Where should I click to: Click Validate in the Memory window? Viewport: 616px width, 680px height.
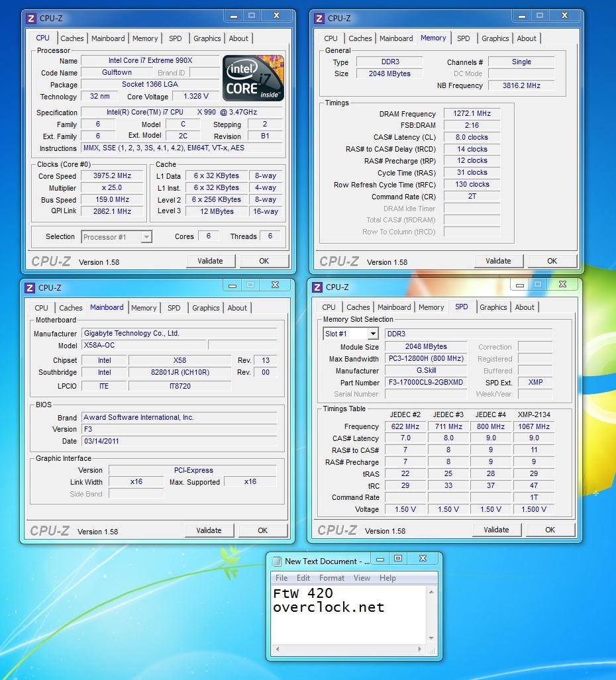coord(499,261)
